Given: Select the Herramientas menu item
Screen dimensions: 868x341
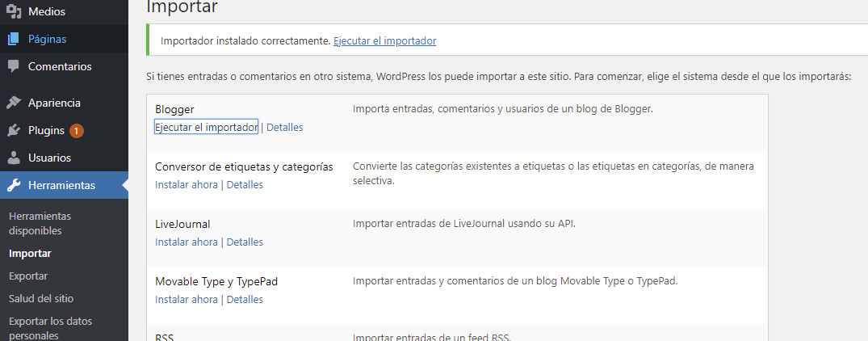Looking at the screenshot, I should [x=65, y=185].
